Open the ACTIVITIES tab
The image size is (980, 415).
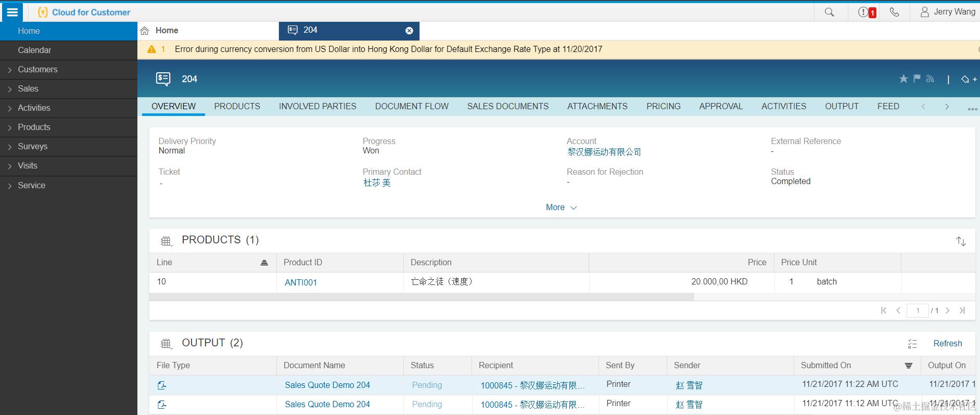(x=784, y=106)
